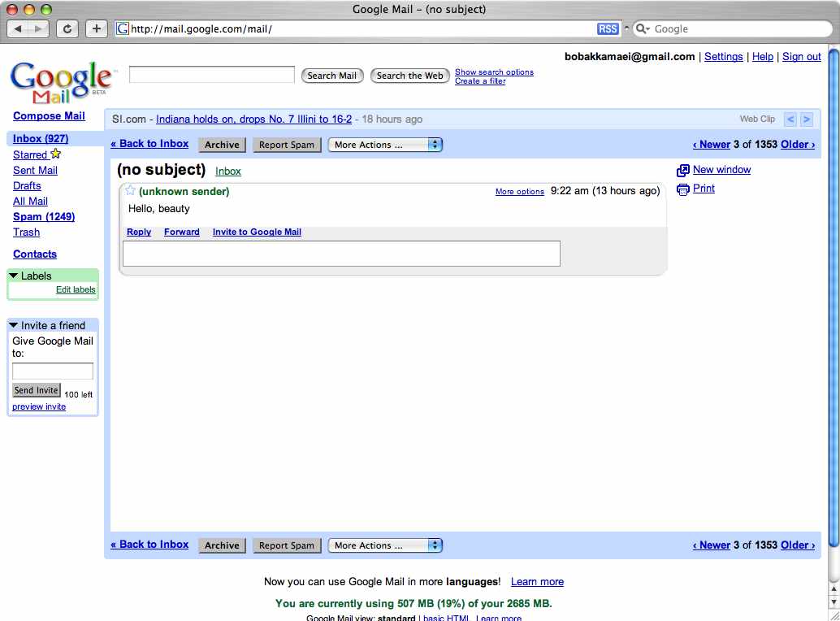Open Contacts
This screenshot has width=840, height=621.
point(35,254)
